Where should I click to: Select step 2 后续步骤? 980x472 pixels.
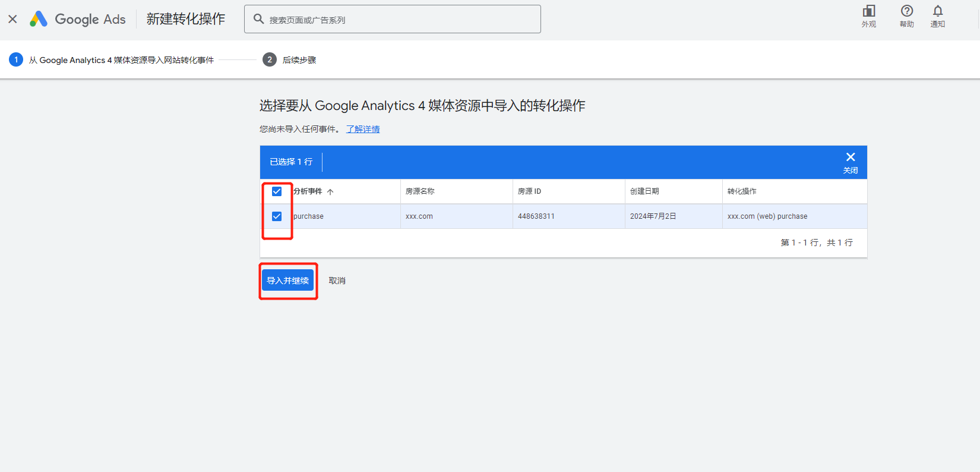click(x=289, y=59)
